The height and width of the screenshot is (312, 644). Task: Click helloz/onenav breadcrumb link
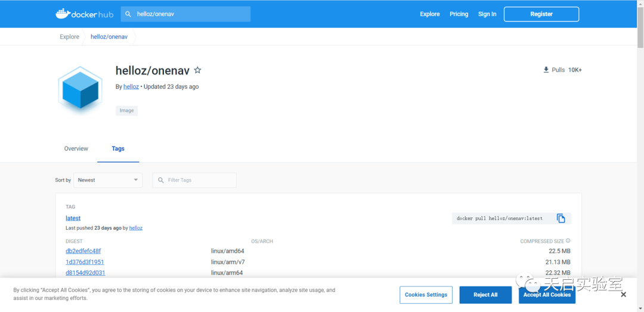[109, 37]
